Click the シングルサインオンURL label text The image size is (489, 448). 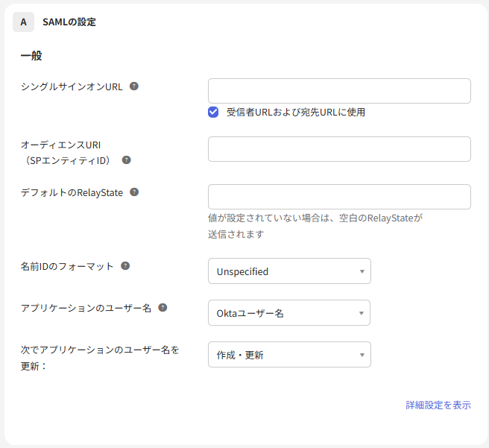point(72,86)
